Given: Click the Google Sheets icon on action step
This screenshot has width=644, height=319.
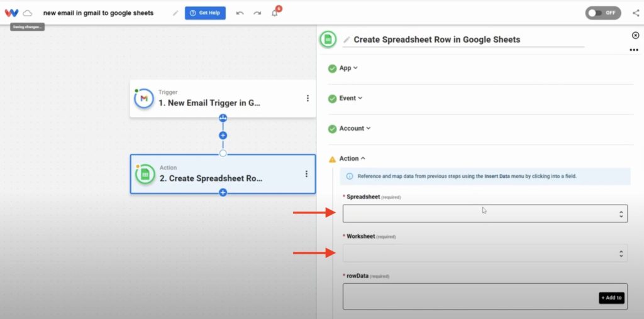Looking at the screenshot, I should click(x=145, y=175).
